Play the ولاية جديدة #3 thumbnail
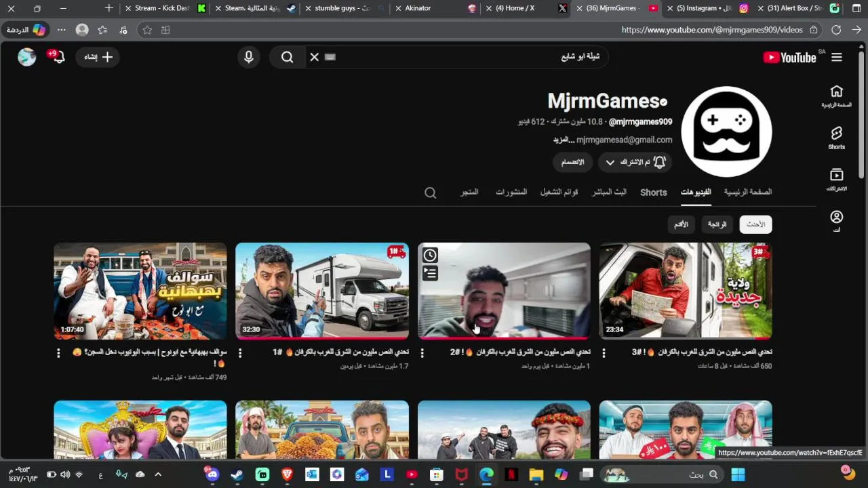The height and width of the screenshot is (488, 868). tap(686, 291)
